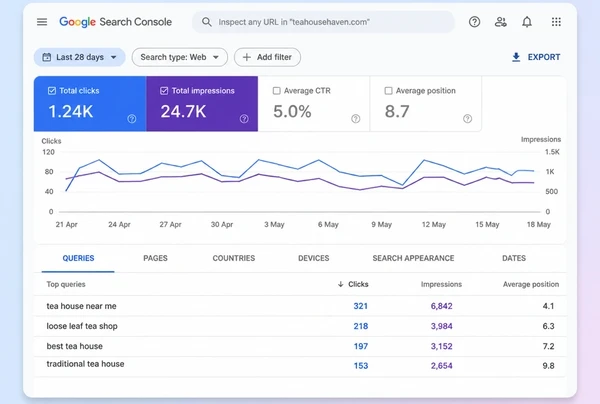Click the 21 Apr chart axis label
The height and width of the screenshot is (404, 600).
pyautogui.click(x=67, y=225)
